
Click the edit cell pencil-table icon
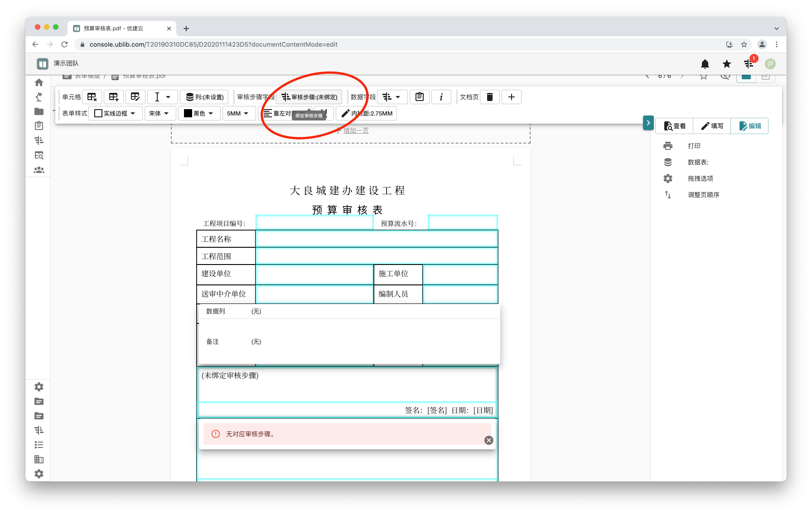pos(135,97)
